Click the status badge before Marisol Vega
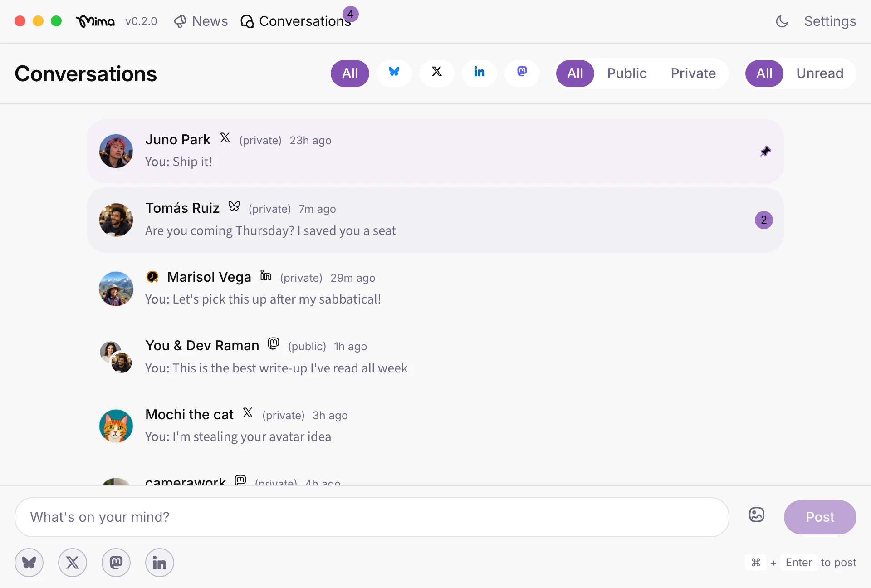This screenshot has height=588, width=871. click(x=152, y=277)
